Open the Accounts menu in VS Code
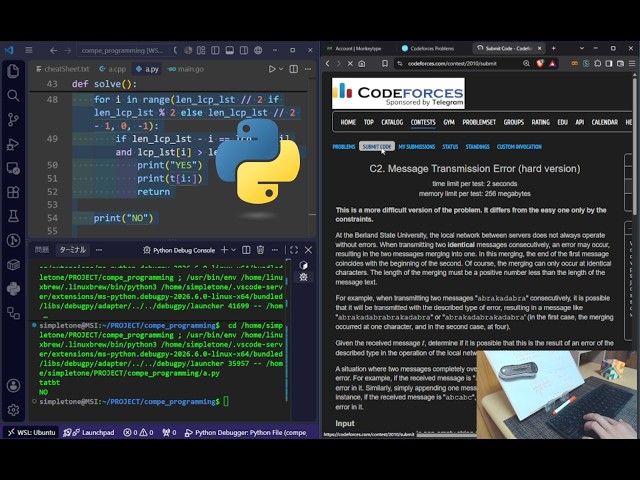This screenshot has height=480, width=640. (13, 385)
